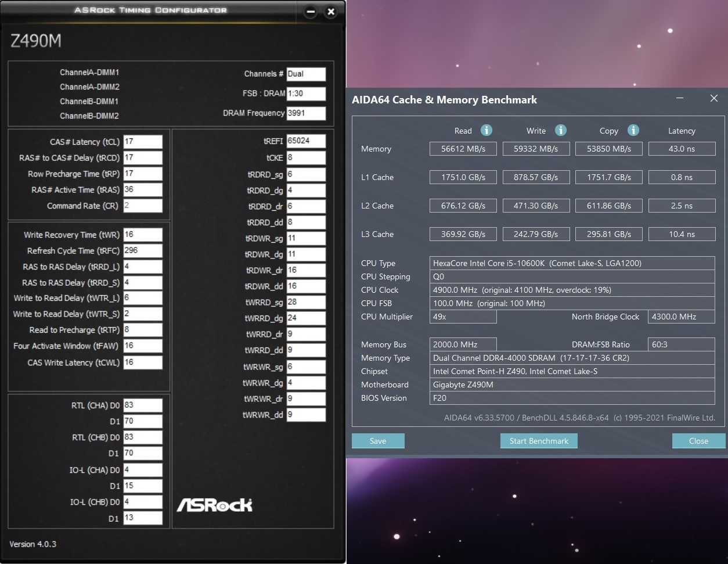Click the Save button in AIDA64
728x564 pixels.
378,441
